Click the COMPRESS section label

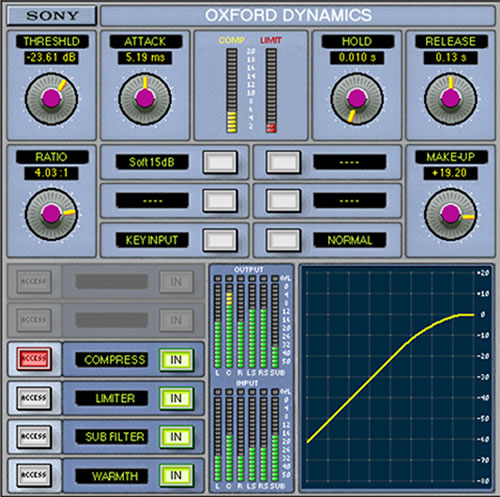(112, 360)
